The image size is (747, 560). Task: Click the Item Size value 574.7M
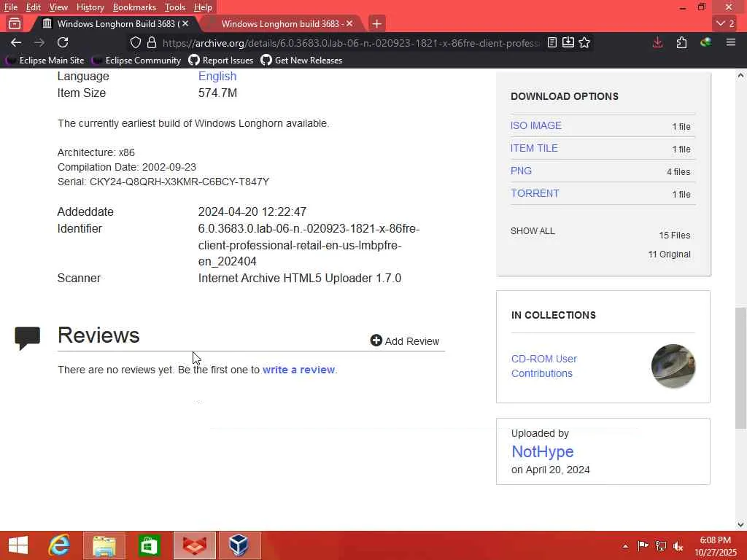217,93
